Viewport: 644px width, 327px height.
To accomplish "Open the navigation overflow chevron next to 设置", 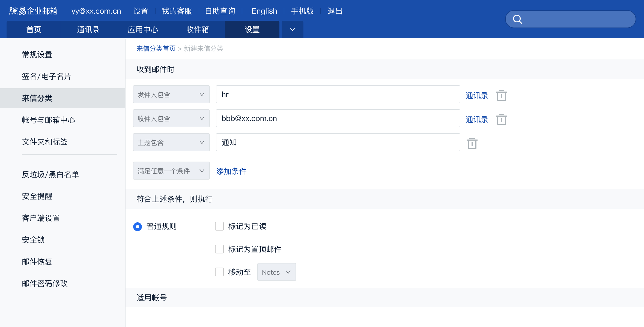I will [x=292, y=29].
